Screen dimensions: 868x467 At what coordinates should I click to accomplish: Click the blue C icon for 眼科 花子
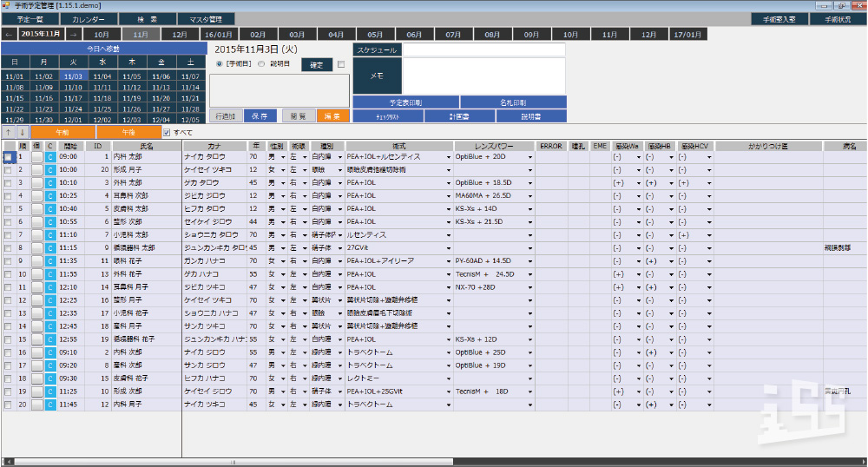49,261
